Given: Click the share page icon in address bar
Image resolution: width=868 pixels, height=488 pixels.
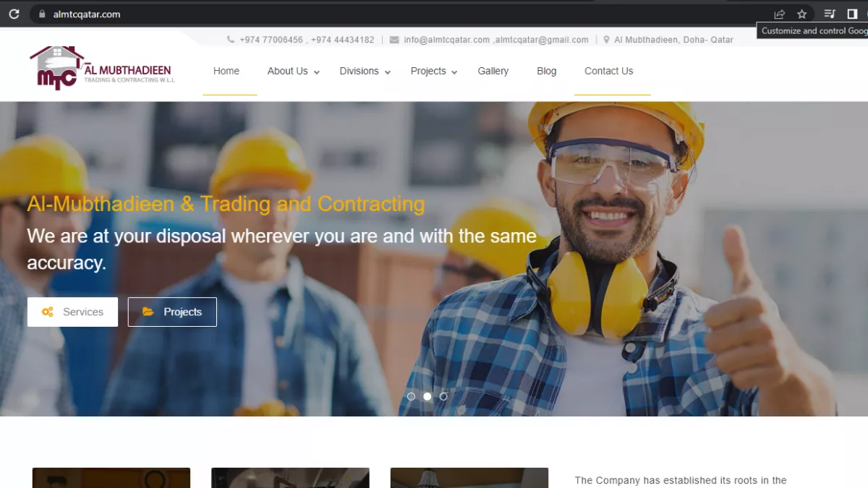Looking at the screenshot, I should pos(779,14).
